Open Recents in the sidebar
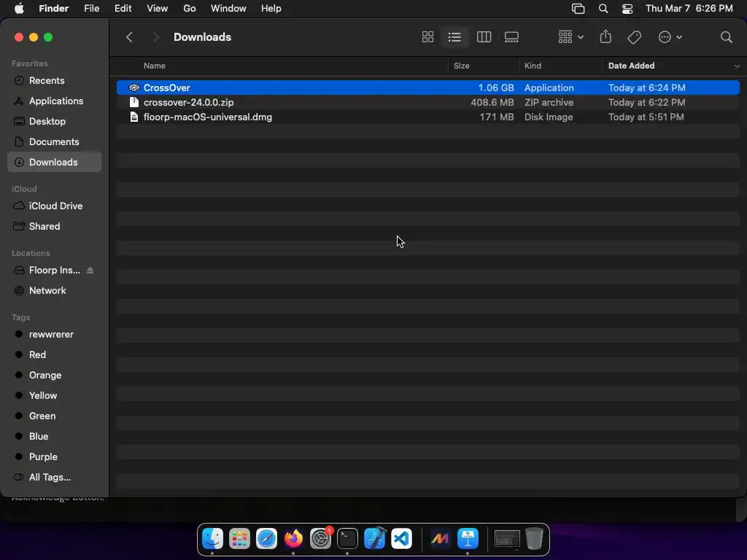Screen dimensions: 747x560 (x=54, y=80)
